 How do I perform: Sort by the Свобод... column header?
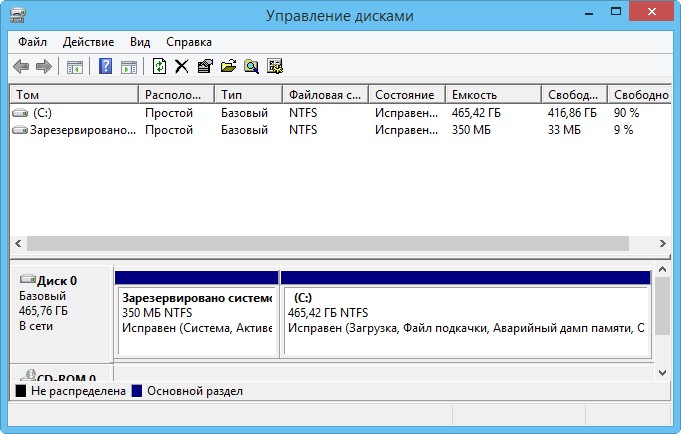pos(574,95)
